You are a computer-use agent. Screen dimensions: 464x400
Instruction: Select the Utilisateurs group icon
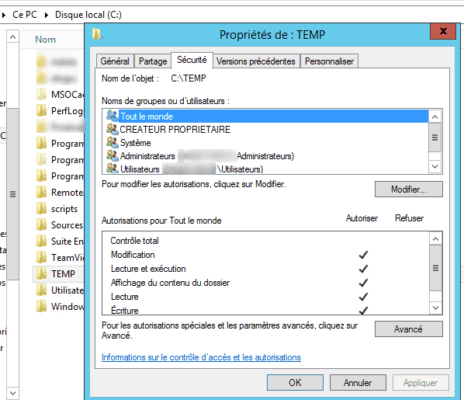click(x=112, y=168)
